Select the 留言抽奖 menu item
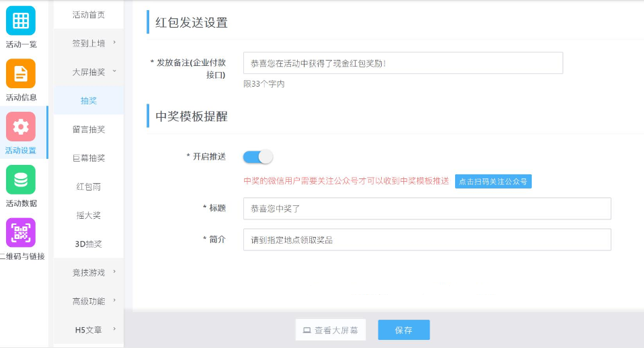 [x=88, y=129]
